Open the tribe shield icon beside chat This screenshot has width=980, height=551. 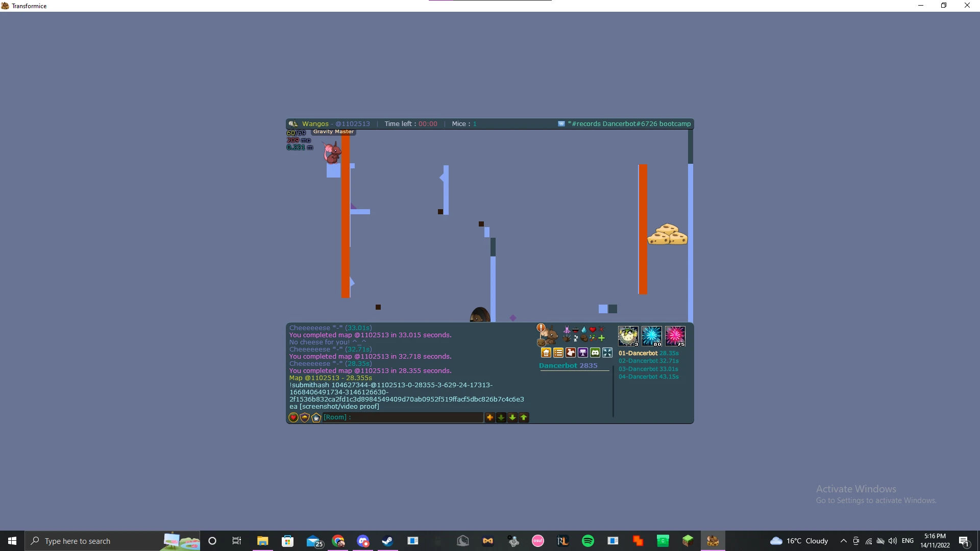(x=305, y=417)
